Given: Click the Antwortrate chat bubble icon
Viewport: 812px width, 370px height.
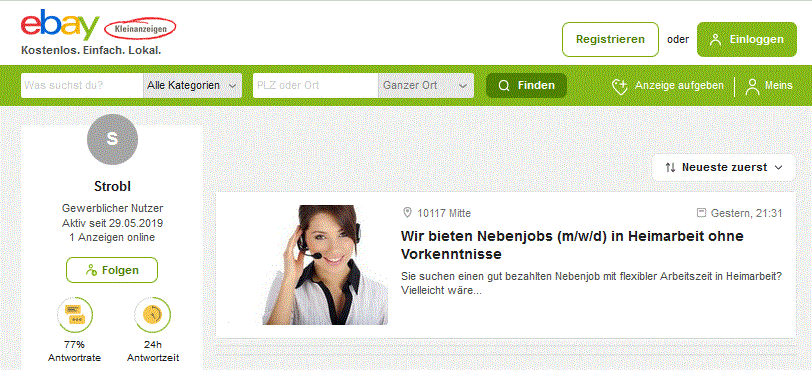Looking at the screenshot, I should (x=75, y=315).
